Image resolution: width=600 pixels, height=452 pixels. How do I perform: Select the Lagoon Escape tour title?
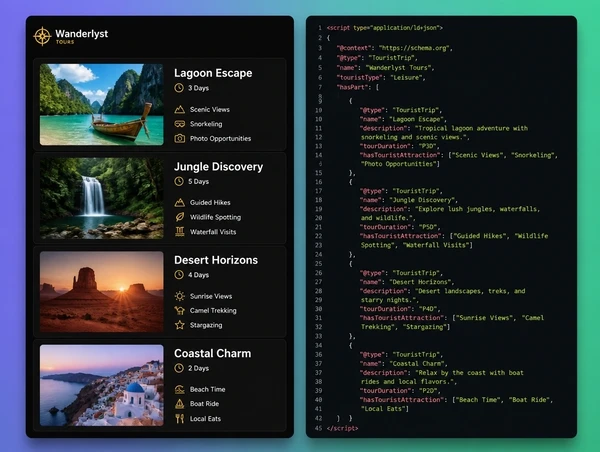[x=213, y=73]
